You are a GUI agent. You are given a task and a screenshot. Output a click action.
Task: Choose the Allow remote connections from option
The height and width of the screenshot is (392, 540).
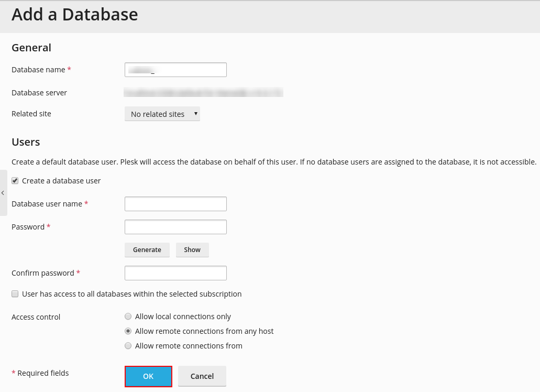(x=128, y=346)
